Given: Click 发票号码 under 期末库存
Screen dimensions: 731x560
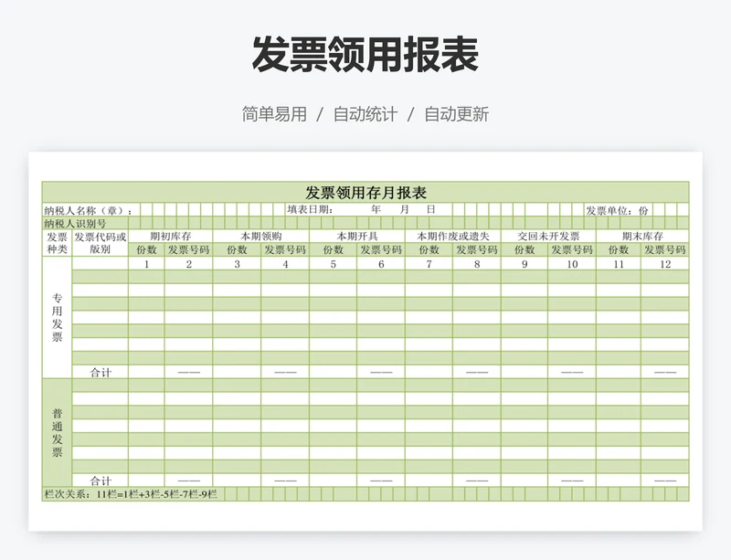Looking at the screenshot, I should (x=665, y=250).
